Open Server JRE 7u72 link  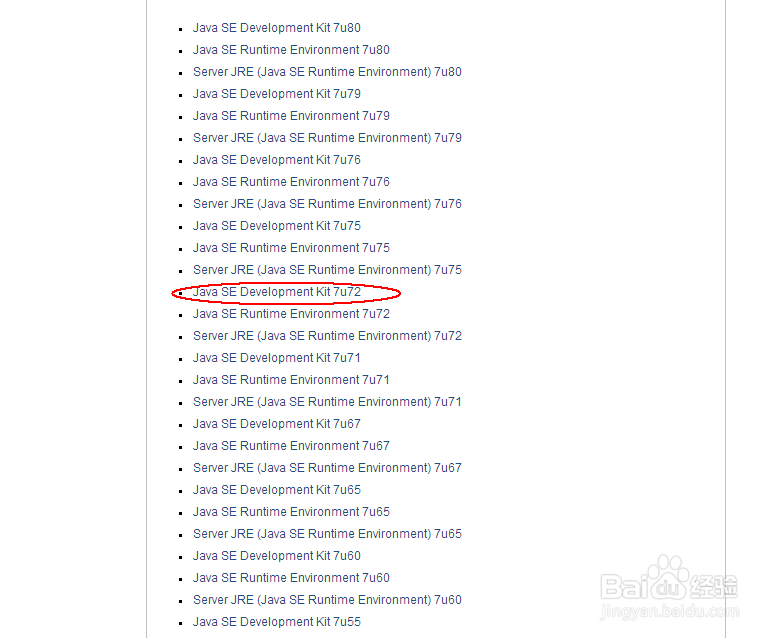pos(327,336)
